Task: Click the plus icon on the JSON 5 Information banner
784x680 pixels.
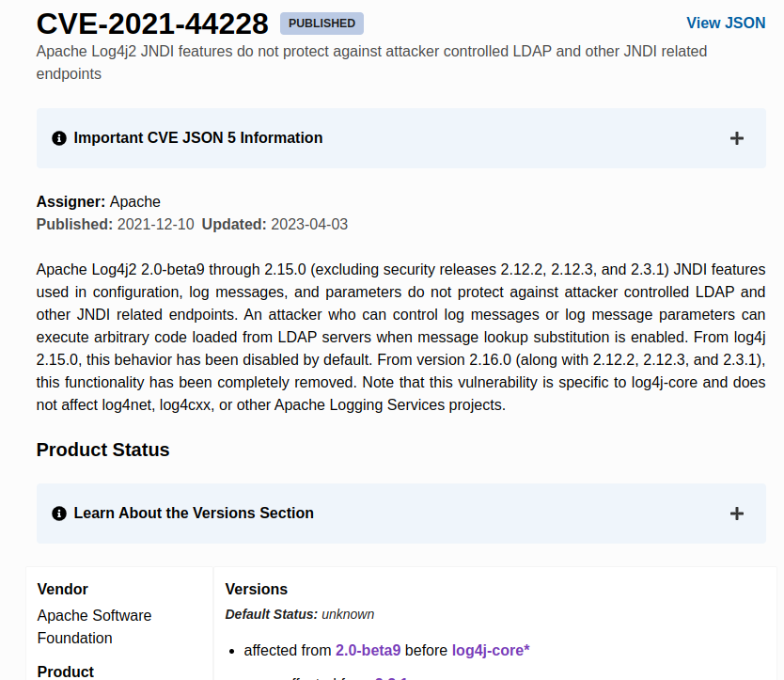Action: [737, 137]
